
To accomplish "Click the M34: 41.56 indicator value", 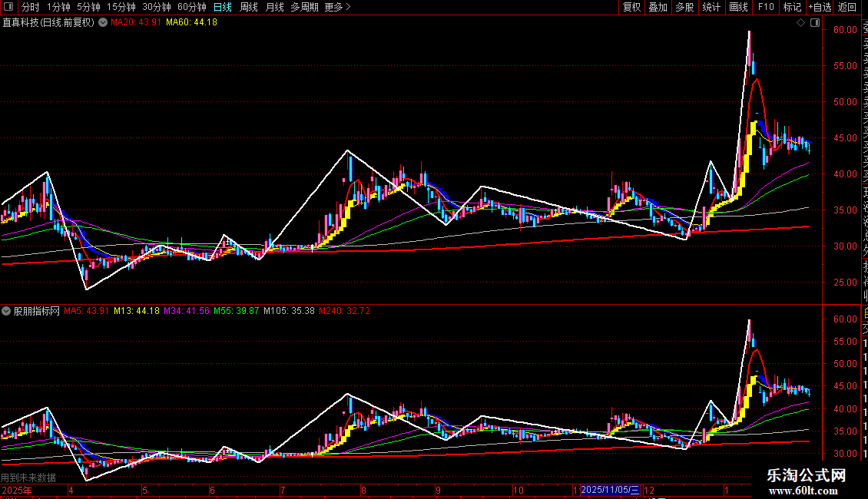I will (x=187, y=311).
